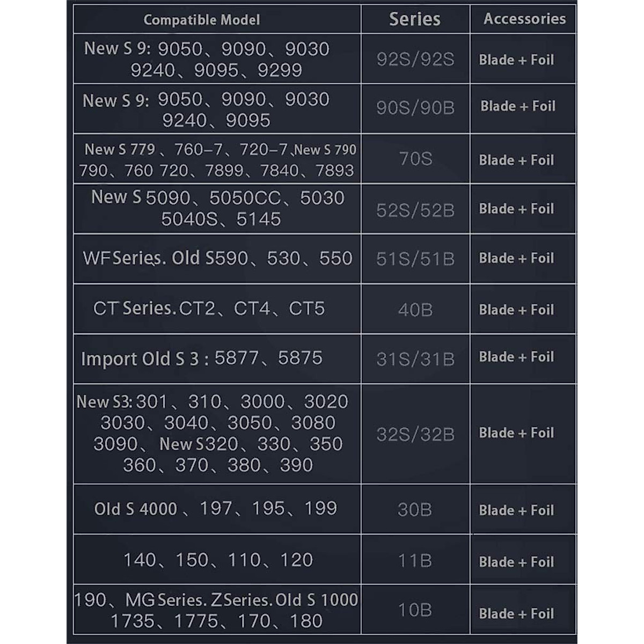Click the 32S/32B series cell
Image resolution: width=644 pixels, height=644 pixels.
pyautogui.click(x=415, y=434)
